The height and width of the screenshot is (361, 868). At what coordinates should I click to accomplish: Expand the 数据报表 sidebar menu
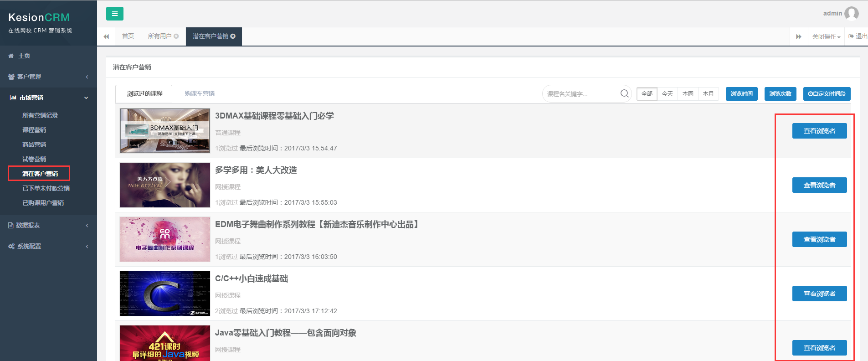[28, 225]
